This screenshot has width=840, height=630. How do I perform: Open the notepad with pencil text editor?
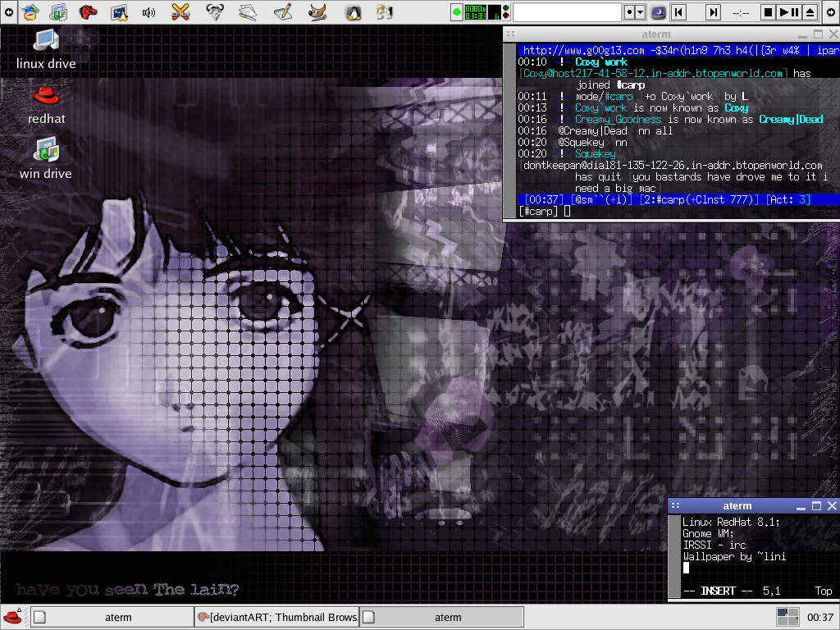coord(283,11)
